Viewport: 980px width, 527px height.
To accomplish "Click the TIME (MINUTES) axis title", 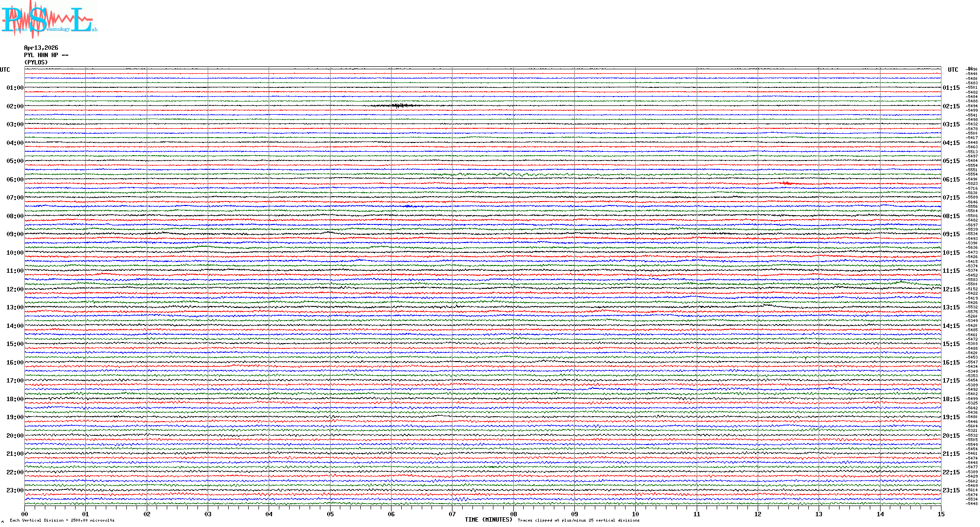I will [x=488, y=520].
